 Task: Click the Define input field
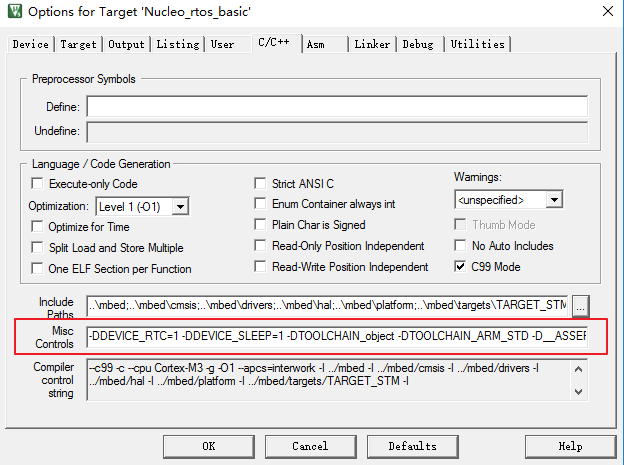[x=337, y=106]
